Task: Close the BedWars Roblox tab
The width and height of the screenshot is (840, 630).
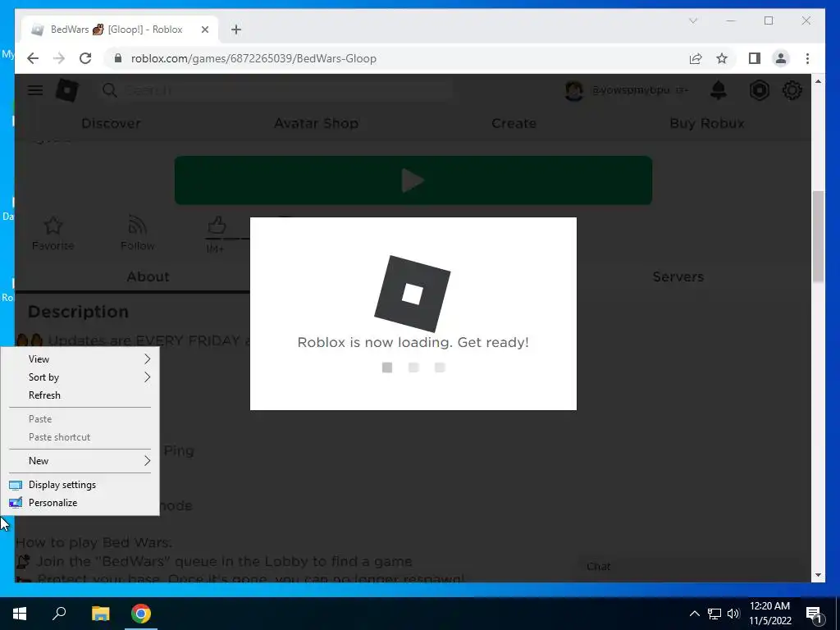Action: 204,30
